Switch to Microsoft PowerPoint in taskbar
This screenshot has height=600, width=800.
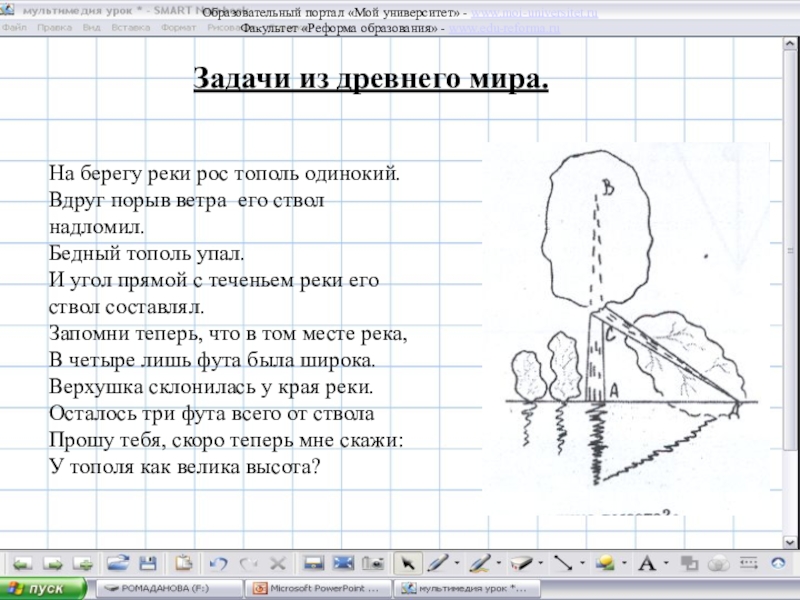point(316,589)
